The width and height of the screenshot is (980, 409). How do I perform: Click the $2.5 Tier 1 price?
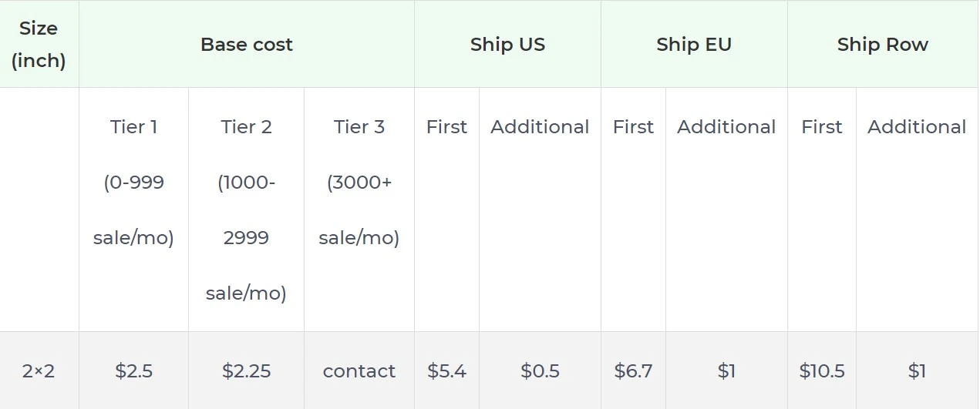133,371
